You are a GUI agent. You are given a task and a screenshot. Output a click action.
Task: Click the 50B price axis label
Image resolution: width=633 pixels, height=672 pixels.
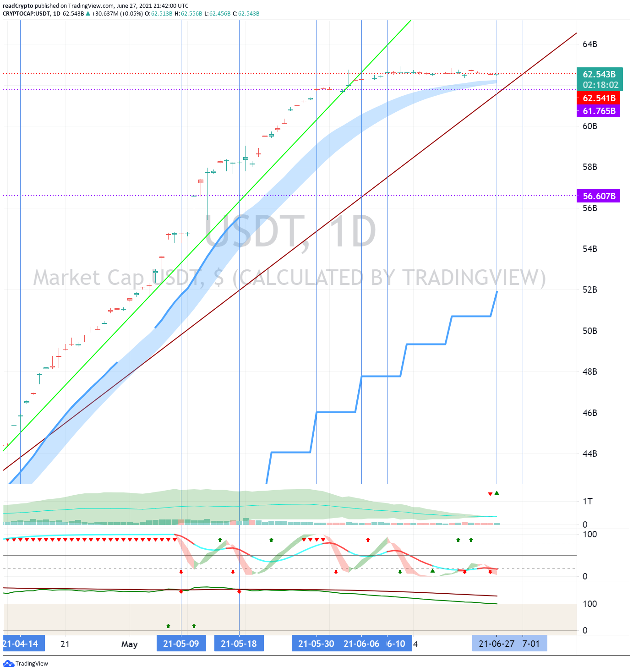[x=590, y=331]
